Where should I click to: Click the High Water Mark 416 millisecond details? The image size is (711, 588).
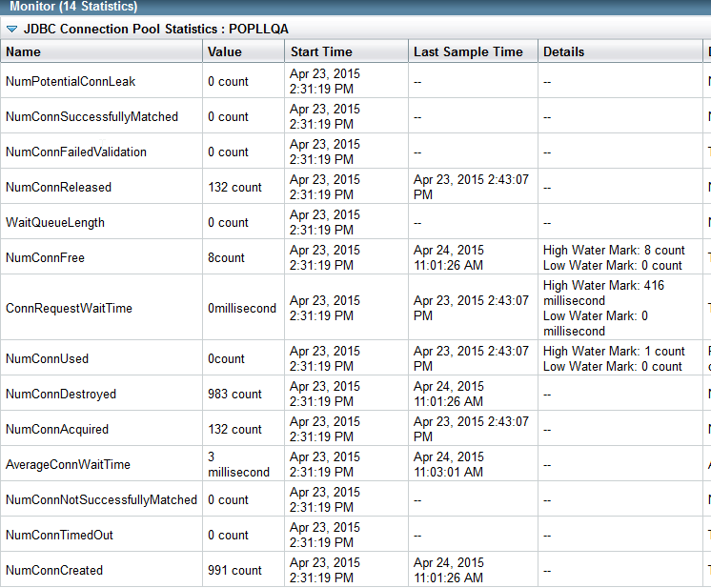[x=603, y=293]
